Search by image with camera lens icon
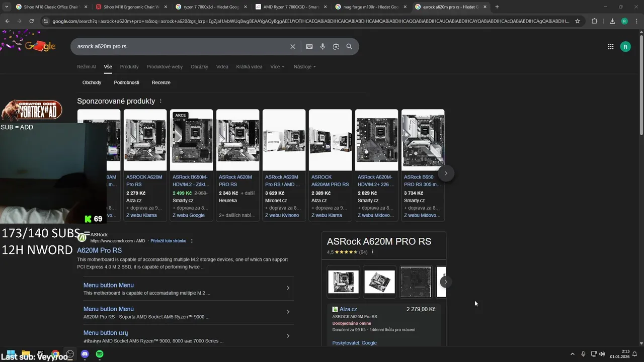 coord(336,46)
